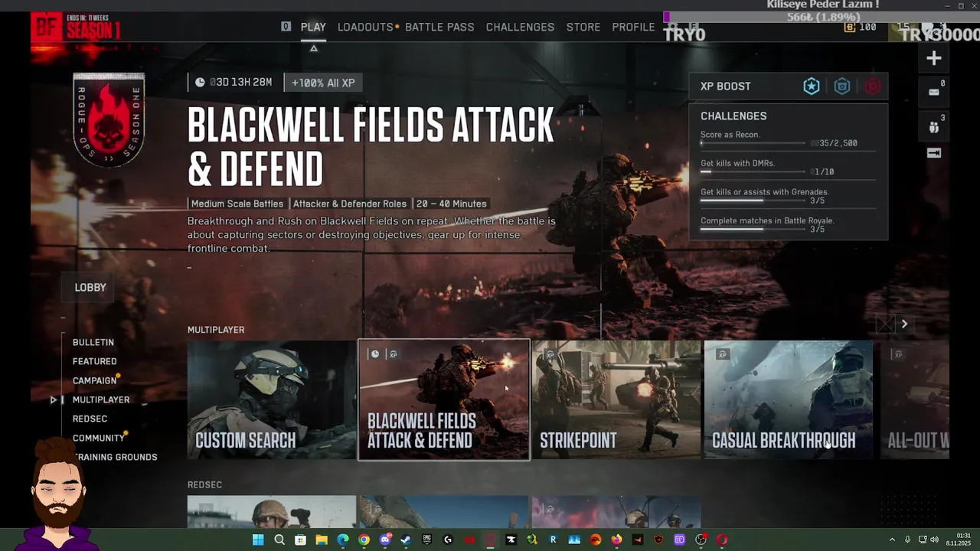980x551 pixels.
Task: Open the Windows Start menu
Action: pyautogui.click(x=258, y=540)
